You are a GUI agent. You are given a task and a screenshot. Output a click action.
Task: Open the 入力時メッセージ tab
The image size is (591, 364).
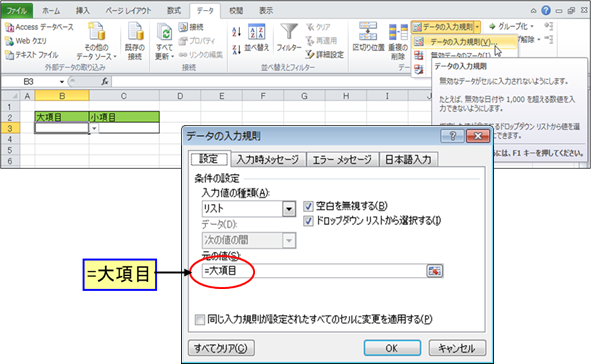coord(268,159)
